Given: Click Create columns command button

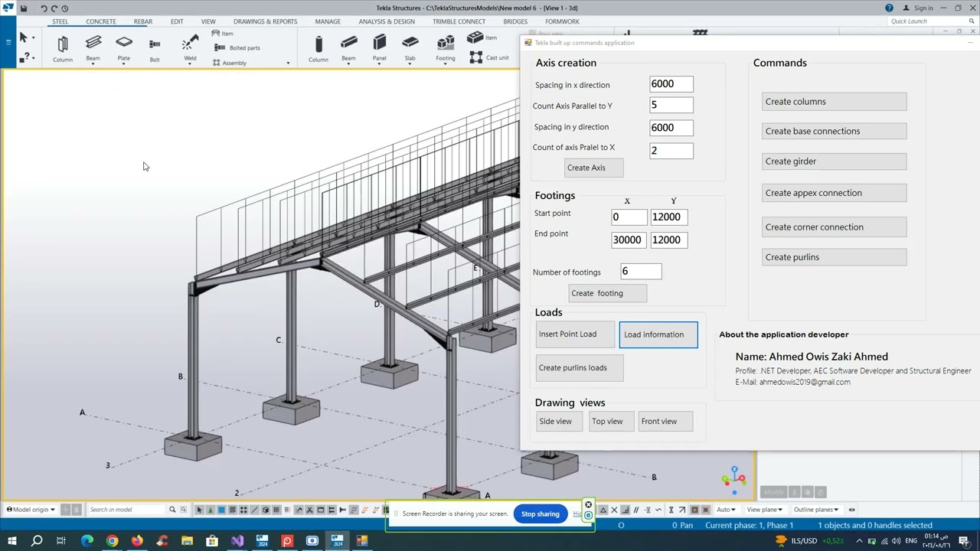Looking at the screenshot, I should pyautogui.click(x=835, y=102).
